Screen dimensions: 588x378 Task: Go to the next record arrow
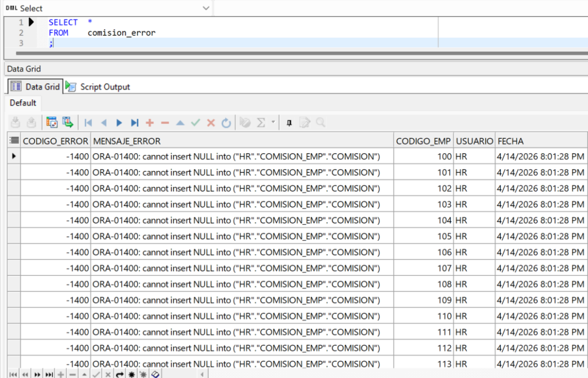[x=119, y=122]
